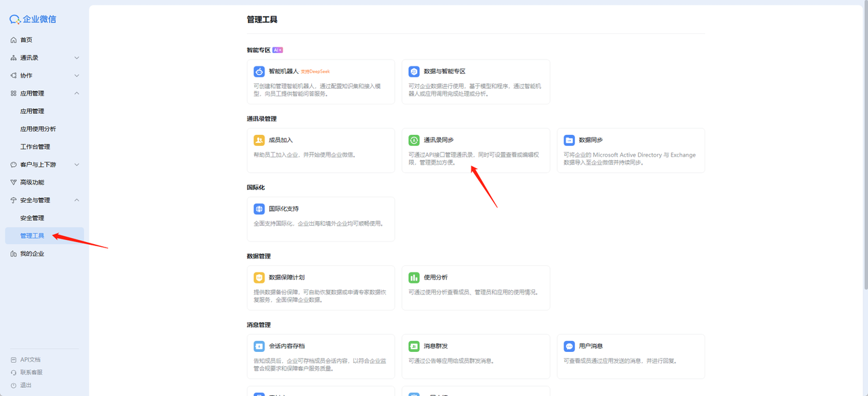Viewport: 868px width, 396px height.
Task: Click the green 通讯录同步 icon
Action: tap(414, 140)
